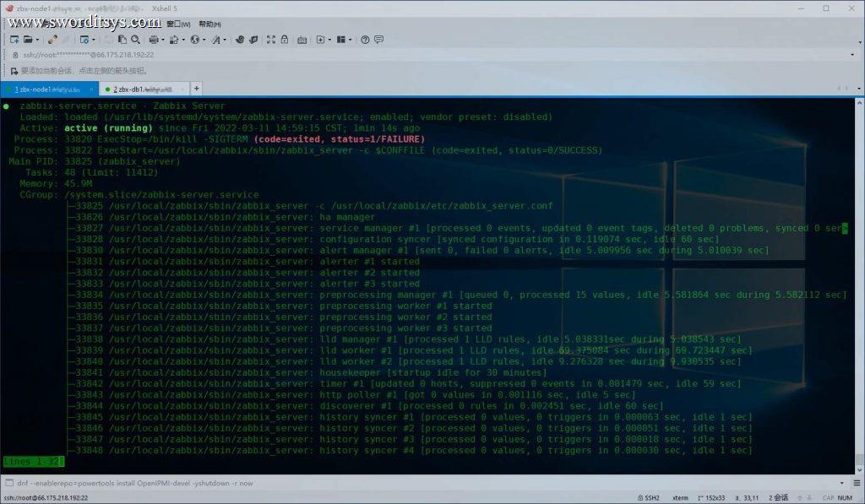Viewport: 865px width, 504px height.
Task: Click the globe Encoding icon
Action: click(x=194, y=40)
